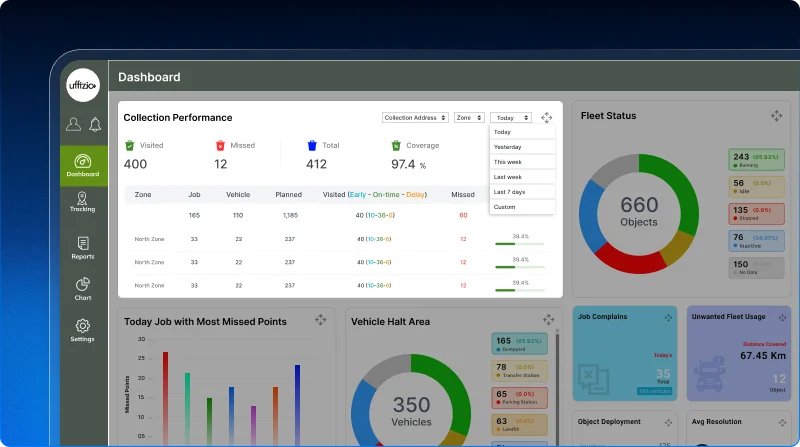The image size is (800, 447).
Task: Click the 135 Stopped status badge
Action: (756, 214)
